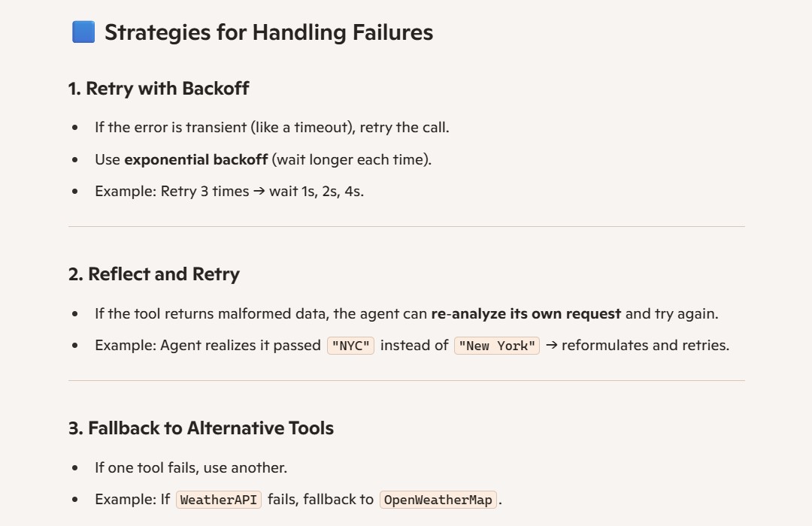The width and height of the screenshot is (812, 526).
Task: Click the Fallback to Alternative Tools heading
Action: tap(201, 428)
